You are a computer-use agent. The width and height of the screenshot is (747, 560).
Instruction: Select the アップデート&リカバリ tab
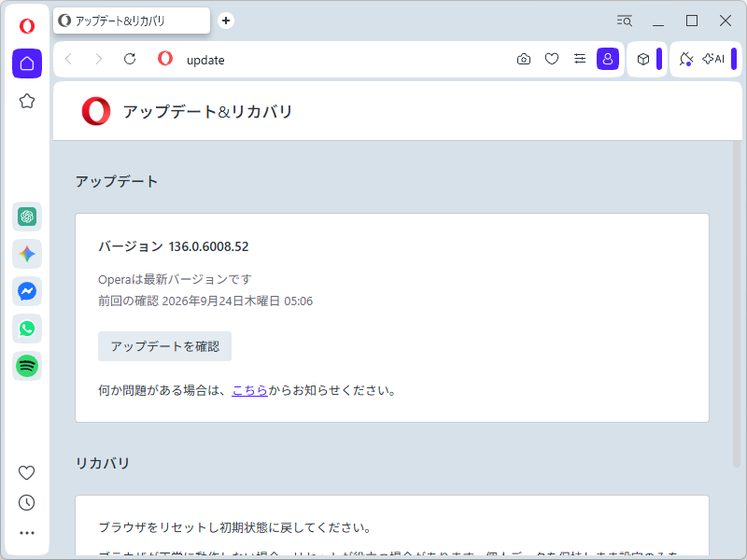tap(132, 21)
